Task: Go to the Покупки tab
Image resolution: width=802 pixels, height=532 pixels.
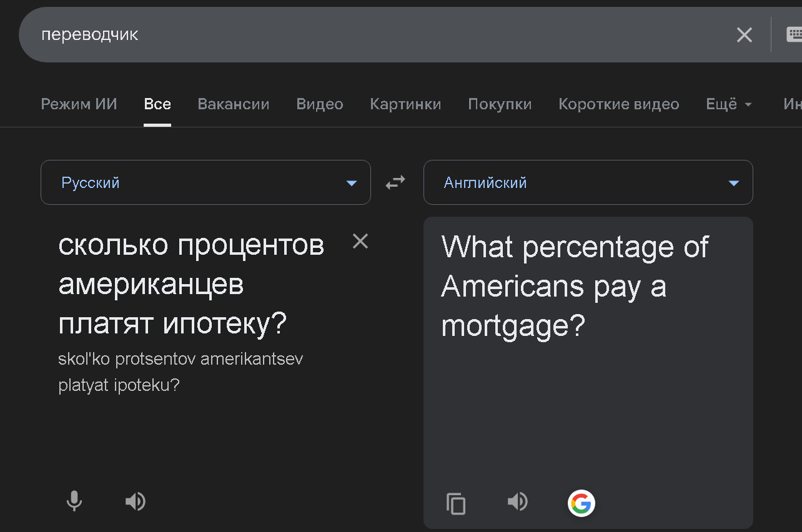Action: pos(500,104)
